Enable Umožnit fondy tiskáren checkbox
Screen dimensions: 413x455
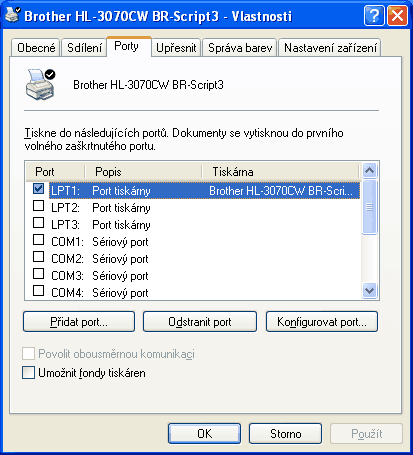[28, 373]
